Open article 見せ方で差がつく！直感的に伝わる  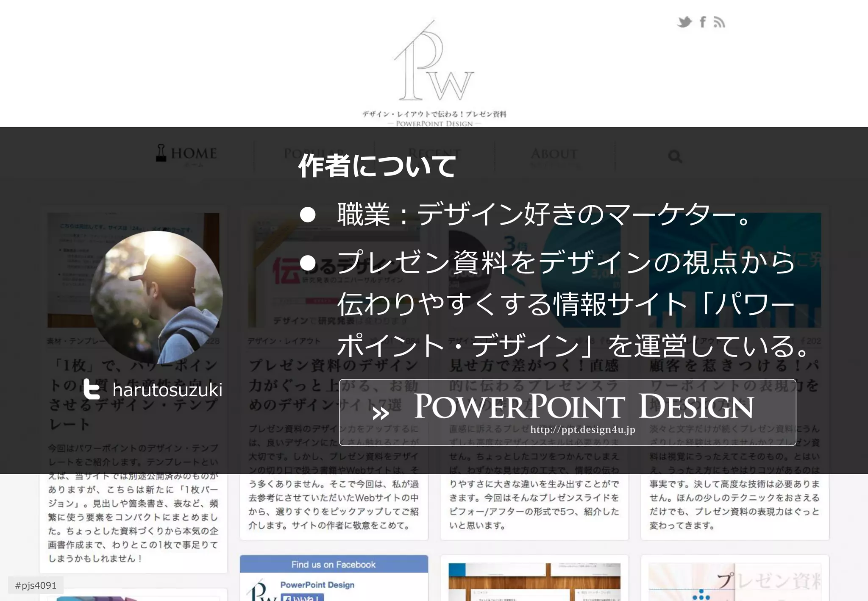coord(534,385)
